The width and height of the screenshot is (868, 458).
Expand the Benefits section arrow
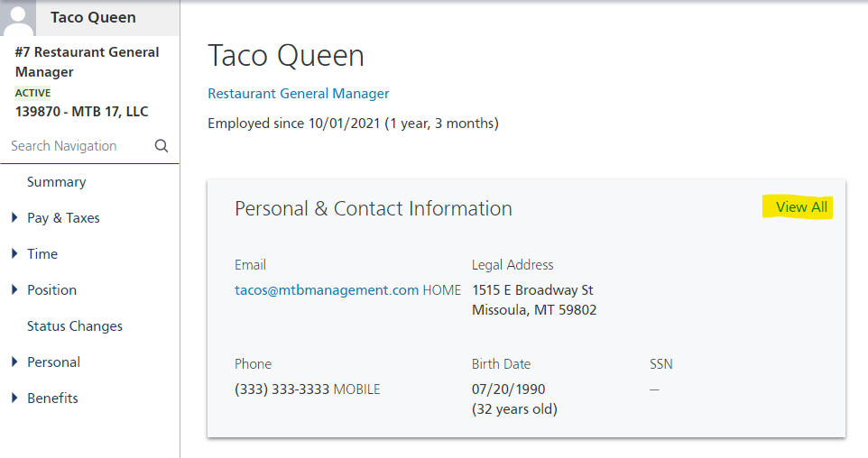coord(14,398)
